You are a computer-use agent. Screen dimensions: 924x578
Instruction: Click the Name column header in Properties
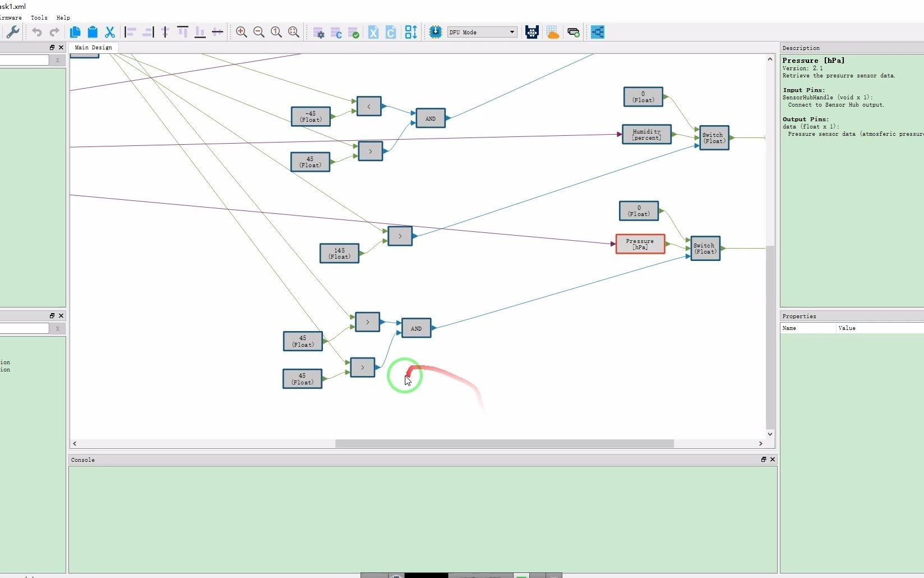pyautogui.click(x=808, y=328)
